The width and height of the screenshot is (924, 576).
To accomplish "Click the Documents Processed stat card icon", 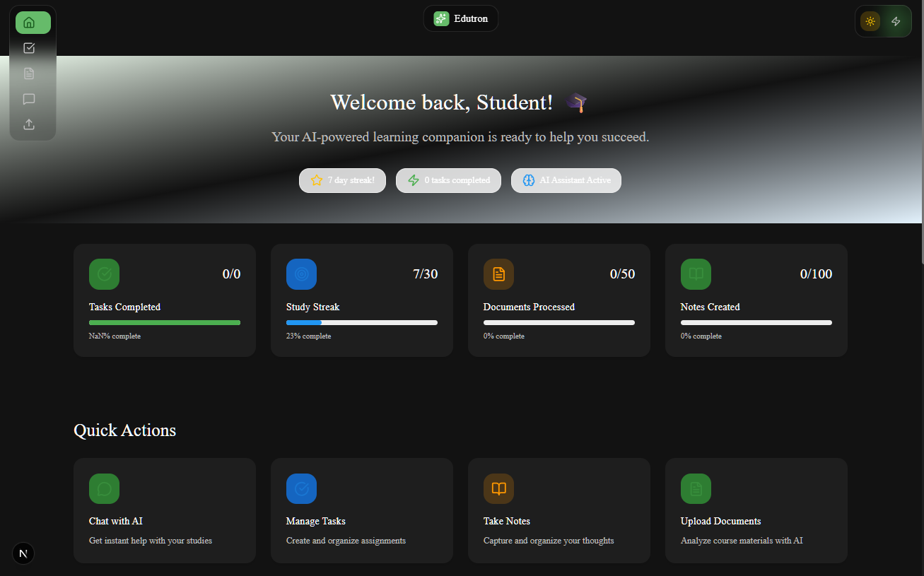I will pos(498,274).
